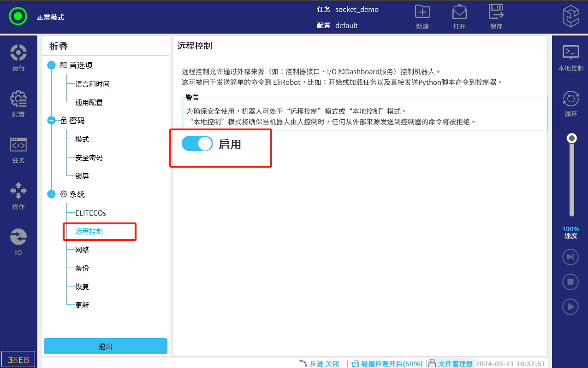Open the 文件管理器 file manager
This screenshot has height=368, width=588.
[x=451, y=363]
